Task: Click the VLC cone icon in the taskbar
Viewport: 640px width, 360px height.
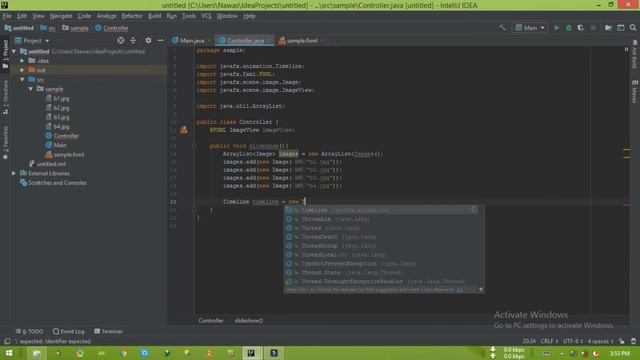Action: [209, 353]
